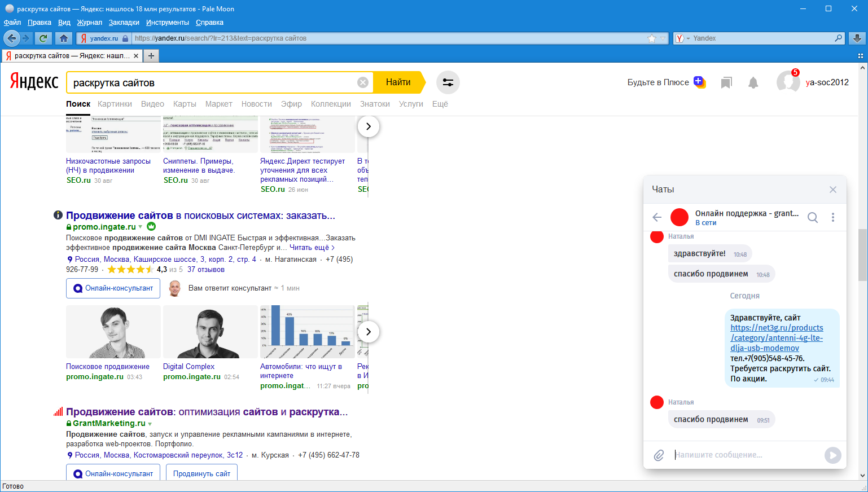Open Будьте в Плюсе link
868x492 pixels.
tap(658, 82)
